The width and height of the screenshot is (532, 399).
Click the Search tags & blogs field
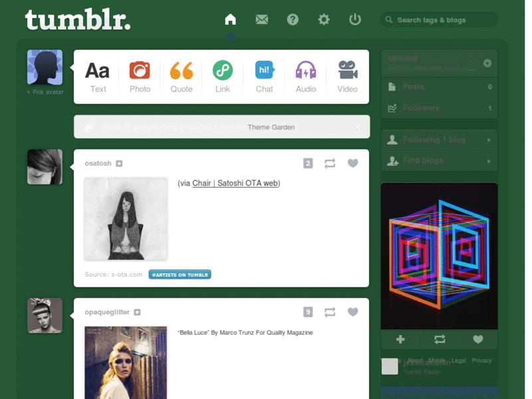point(440,20)
